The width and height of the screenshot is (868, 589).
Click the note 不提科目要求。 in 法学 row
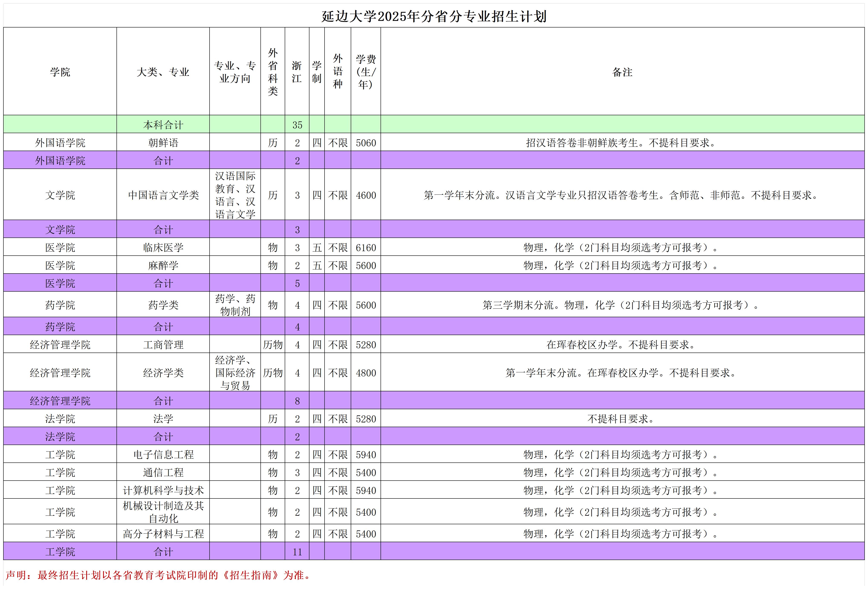pyautogui.click(x=622, y=418)
